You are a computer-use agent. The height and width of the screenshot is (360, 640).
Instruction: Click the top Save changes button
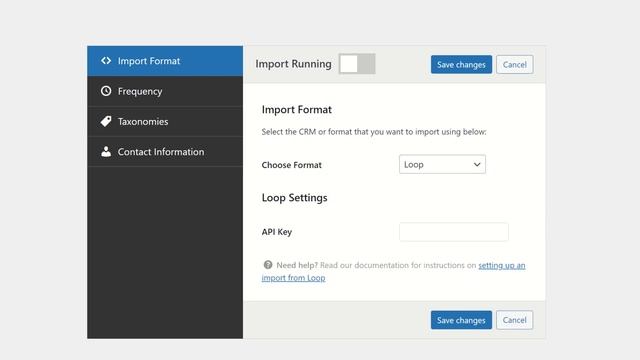461,64
